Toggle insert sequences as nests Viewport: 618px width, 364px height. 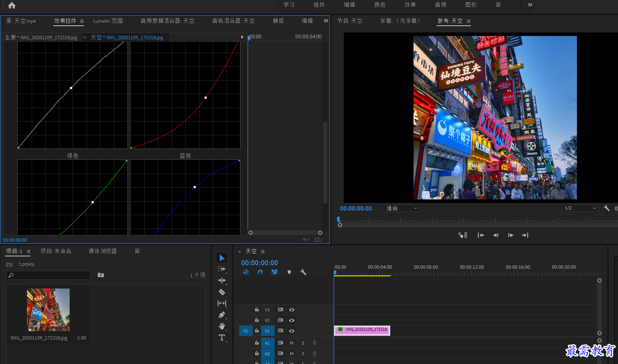pos(246,272)
